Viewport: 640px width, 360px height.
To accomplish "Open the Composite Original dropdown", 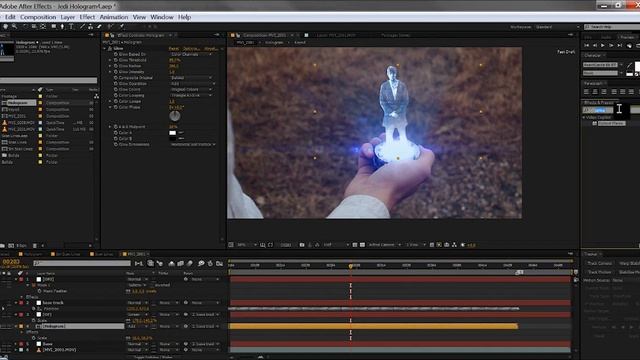I will tap(191, 78).
